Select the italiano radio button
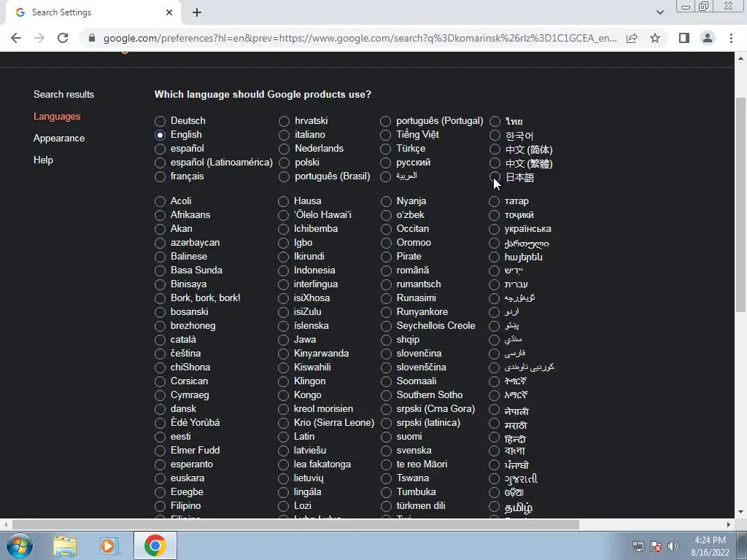The width and height of the screenshot is (747, 560). tap(284, 135)
